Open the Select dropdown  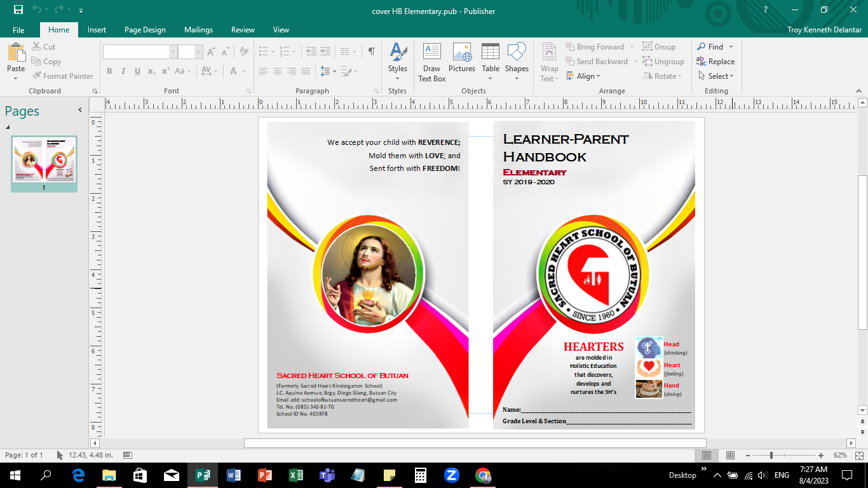tap(715, 76)
